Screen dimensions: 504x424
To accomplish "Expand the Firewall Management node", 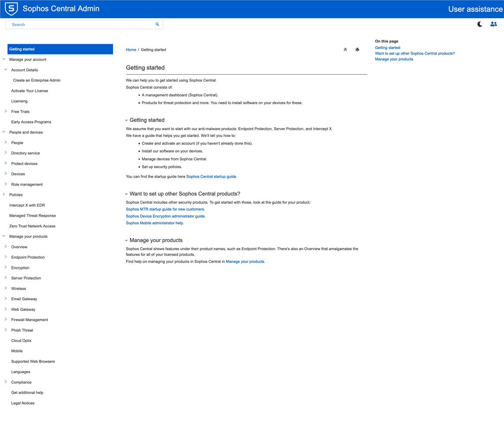I will tap(6, 319).
